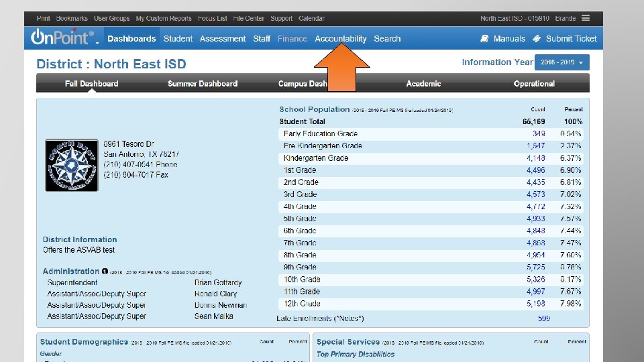Click the Late Enrollments count 599
The width and height of the screenshot is (644, 362).
[544, 318]
